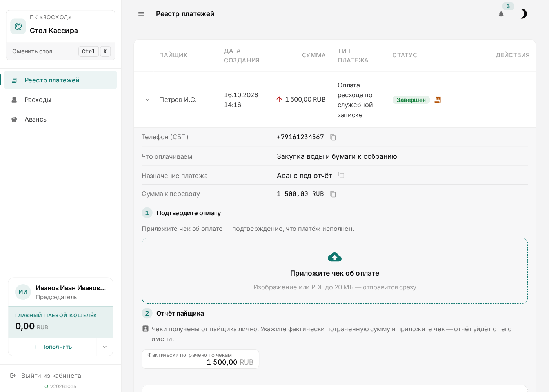549x392 pixels.
Task: Expand dropdown arrow next to Пополнить
Action: coord(105,347)
